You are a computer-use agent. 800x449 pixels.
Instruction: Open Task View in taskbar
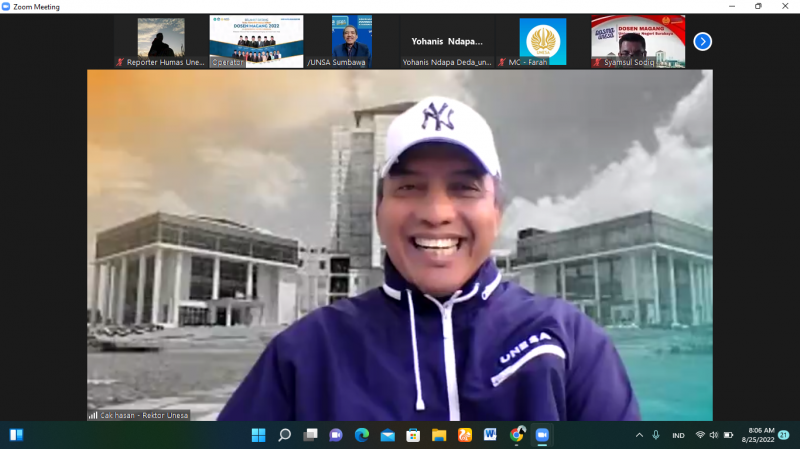tap(310, 435)
